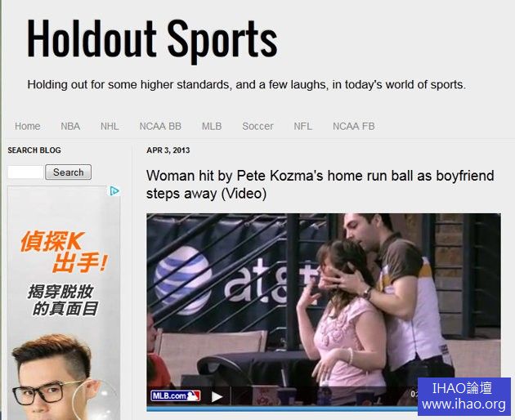515x420 pixels.
Task: Click the video progress bar
Action: pyautogui.click(x=283, y=409)
